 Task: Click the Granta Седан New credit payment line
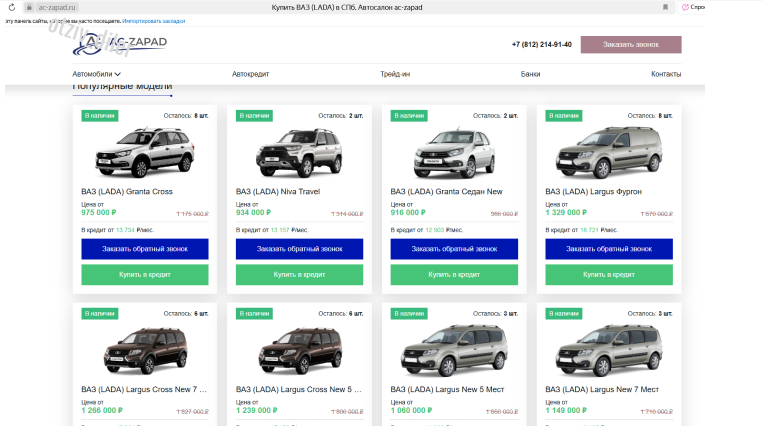pyautogui.click(x=426, y=230)
